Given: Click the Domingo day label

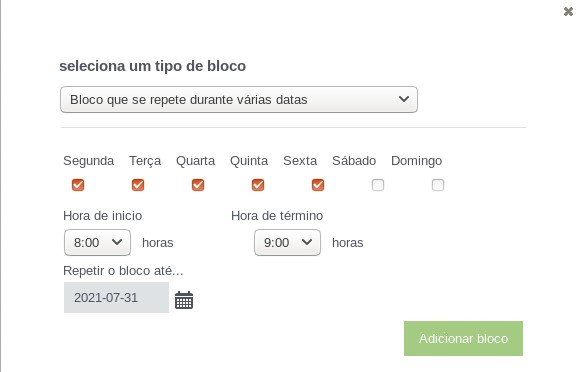Looking at the screenshot, I should click(417, 161).
